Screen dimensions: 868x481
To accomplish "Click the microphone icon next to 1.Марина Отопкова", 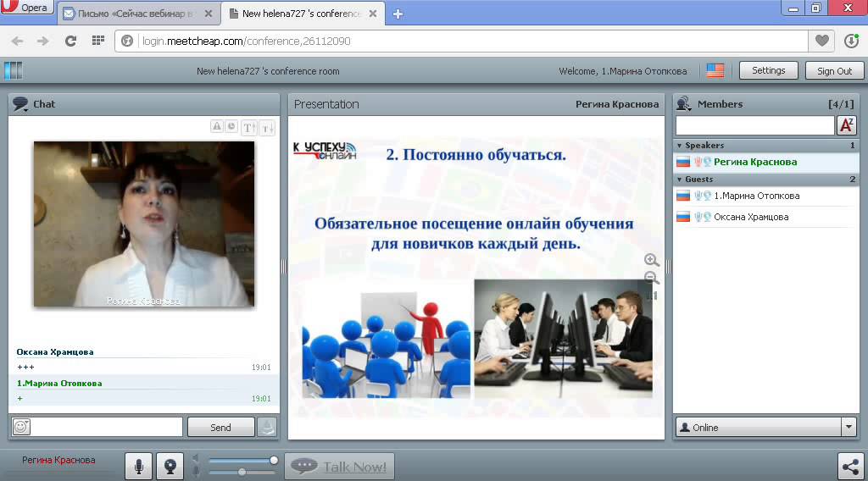I will 698,196.
